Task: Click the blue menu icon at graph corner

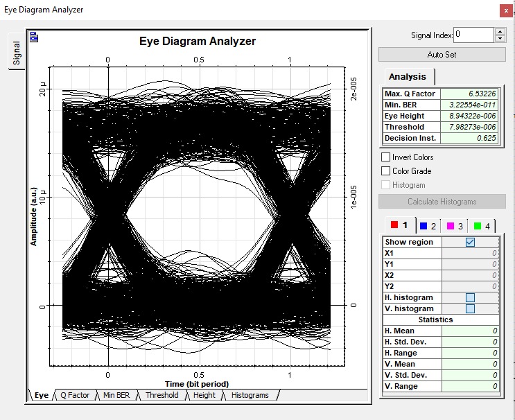Action: (34, 37)
